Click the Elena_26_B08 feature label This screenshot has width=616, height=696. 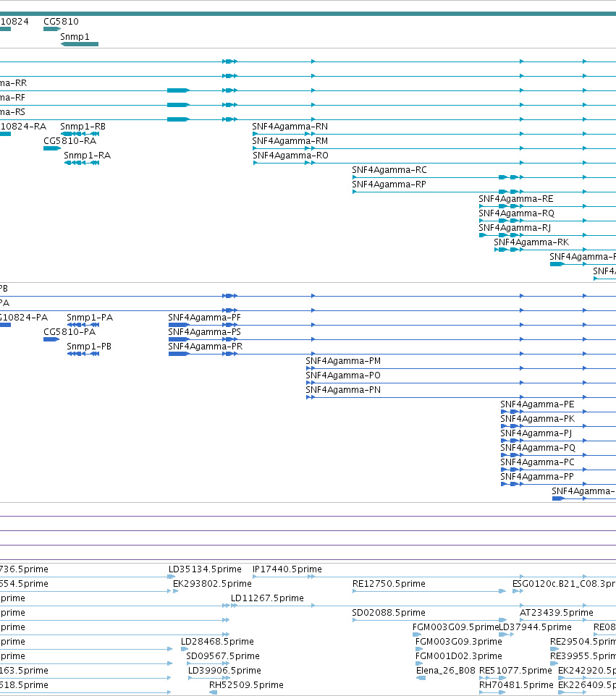point(445,670)
